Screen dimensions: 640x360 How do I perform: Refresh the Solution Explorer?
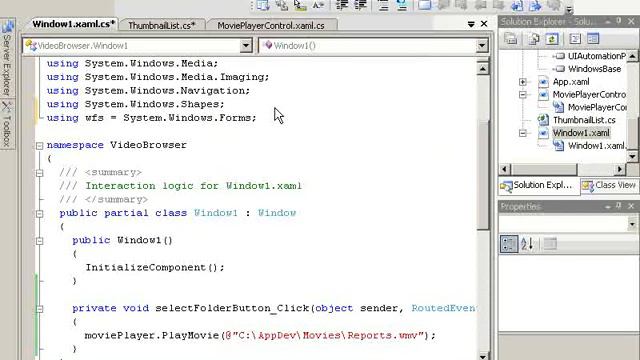[x=552, y=39]
